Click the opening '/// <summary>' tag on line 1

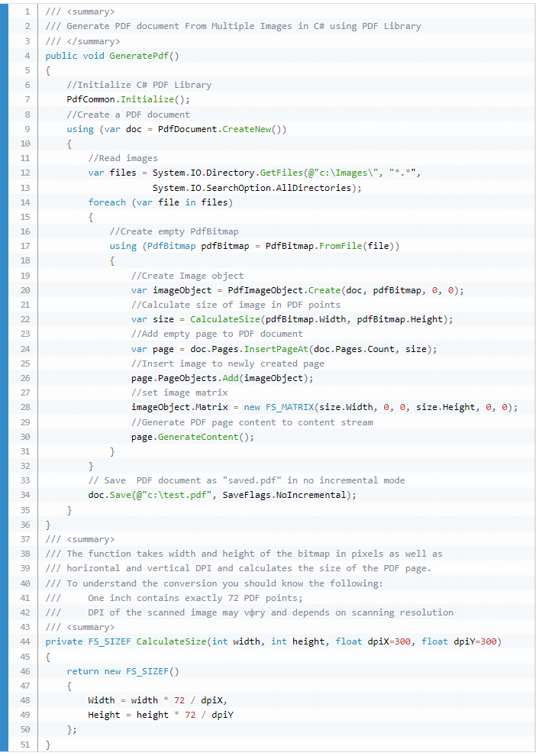click(x=80, y=11)
